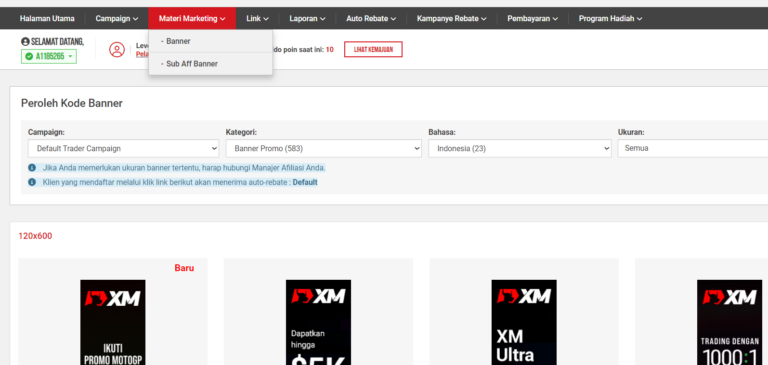This screenshot has height=365, width=768.
Task: Open the Bahasa Indonesia dropdown
Action: (520, 148)
